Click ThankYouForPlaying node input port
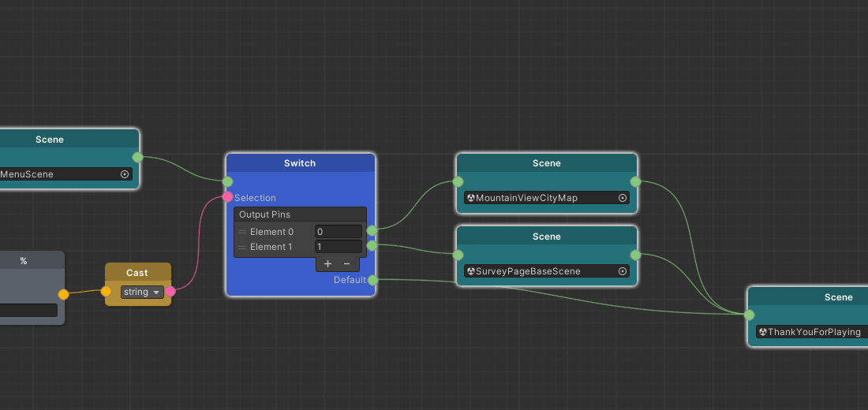Viewport: 868px width, 410px height. (749, 315)
